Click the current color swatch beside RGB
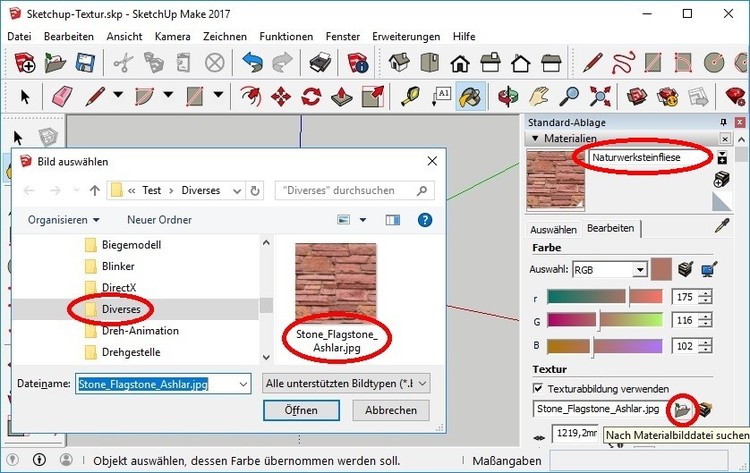The width and height of the screenshot is (750, 473). click(661, 269)
